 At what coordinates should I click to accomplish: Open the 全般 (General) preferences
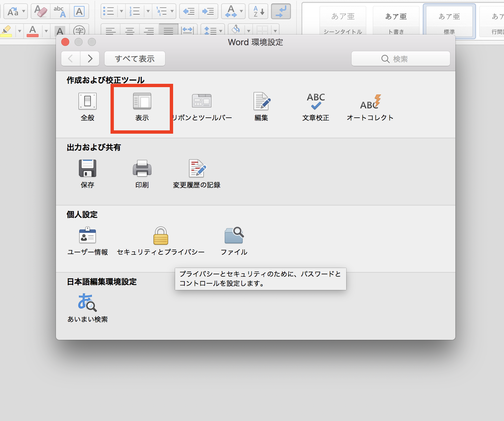[88, 107]
